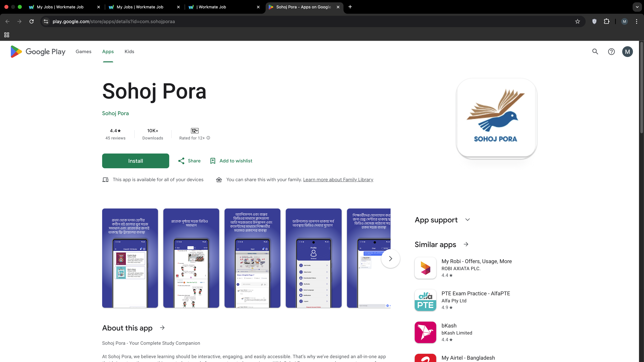
Task: Show next screenshots with the arrow
Action: click(390, 259)
